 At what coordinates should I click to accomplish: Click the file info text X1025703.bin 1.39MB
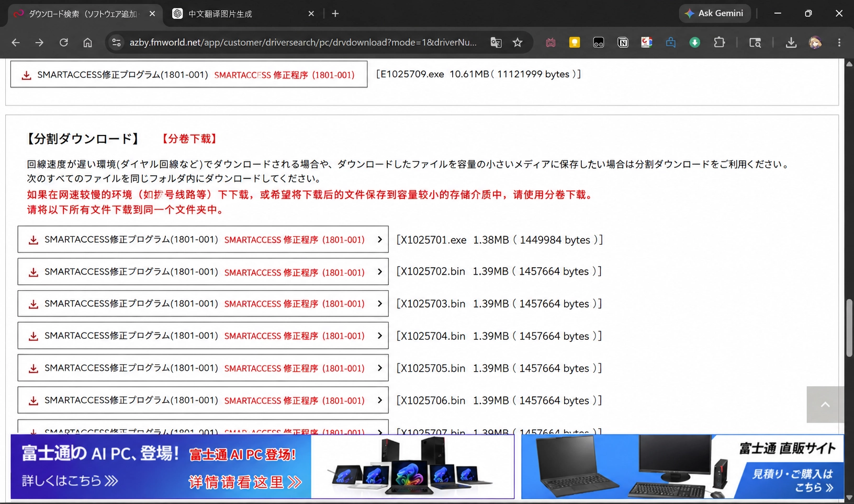pos(499,304)
